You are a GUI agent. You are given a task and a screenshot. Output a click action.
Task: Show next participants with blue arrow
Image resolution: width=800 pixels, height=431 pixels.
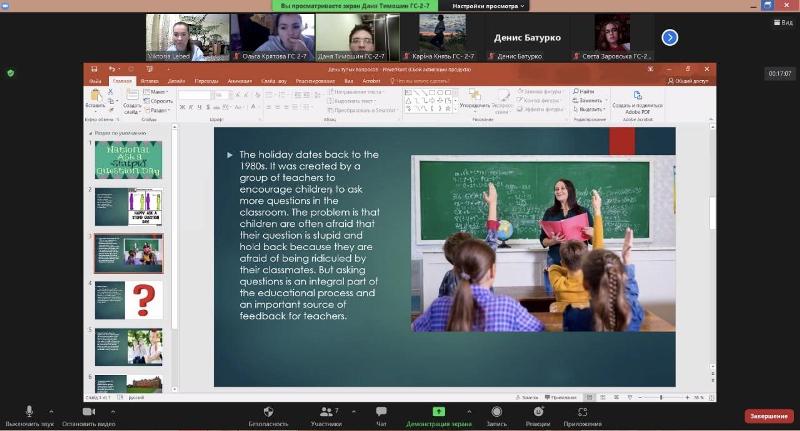click(x=669, y=37)
